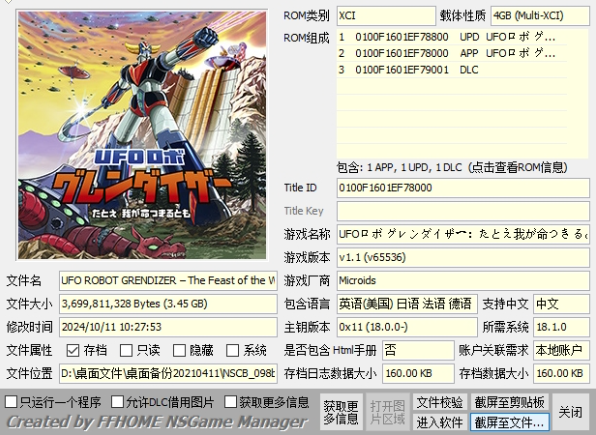Click the 获取更多信息 button
Viewport: 596px width, 435px height.
341,412
